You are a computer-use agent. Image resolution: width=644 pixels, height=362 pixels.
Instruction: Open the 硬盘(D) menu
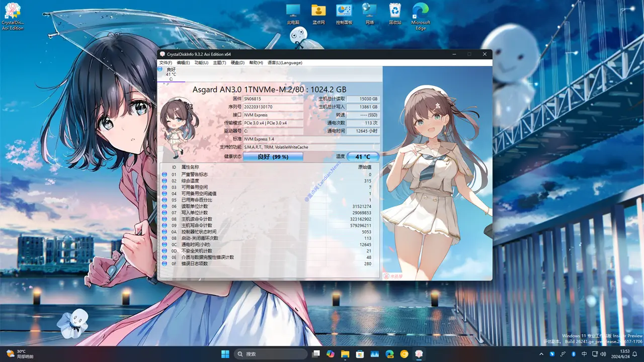(237, 63)
